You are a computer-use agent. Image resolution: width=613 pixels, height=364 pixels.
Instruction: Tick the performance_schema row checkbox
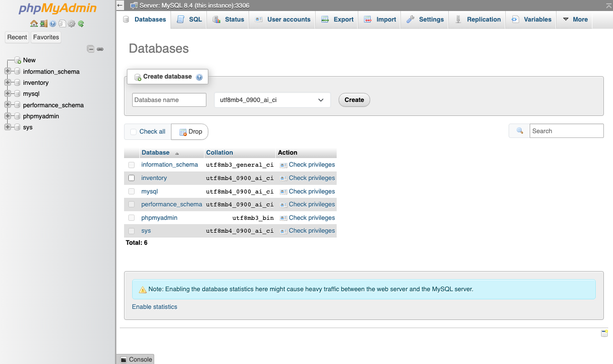click(132, 205)
